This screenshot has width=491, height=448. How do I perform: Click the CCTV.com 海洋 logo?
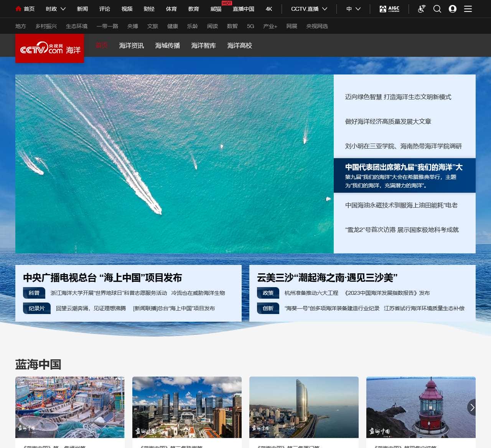click(x=50, y=49)
